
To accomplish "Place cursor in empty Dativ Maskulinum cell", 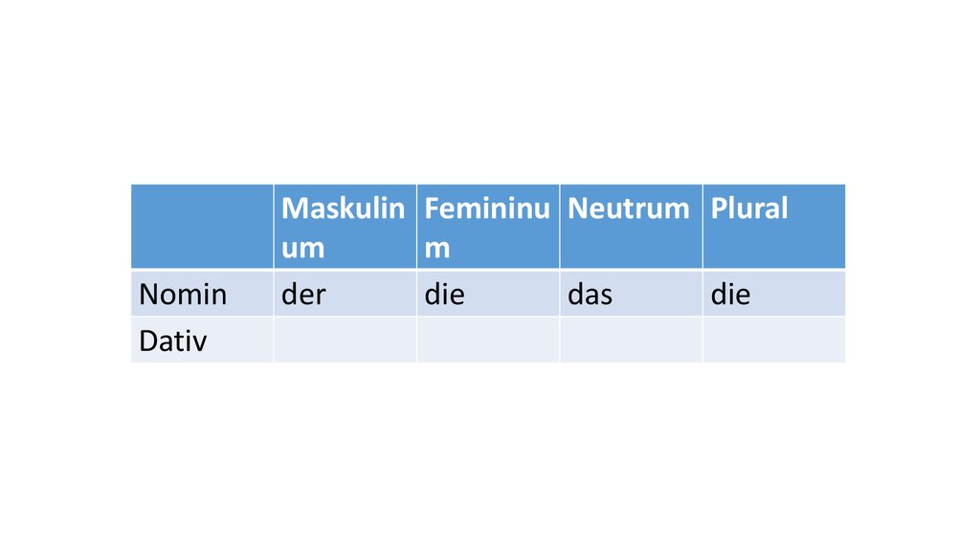I will point(344,340).
